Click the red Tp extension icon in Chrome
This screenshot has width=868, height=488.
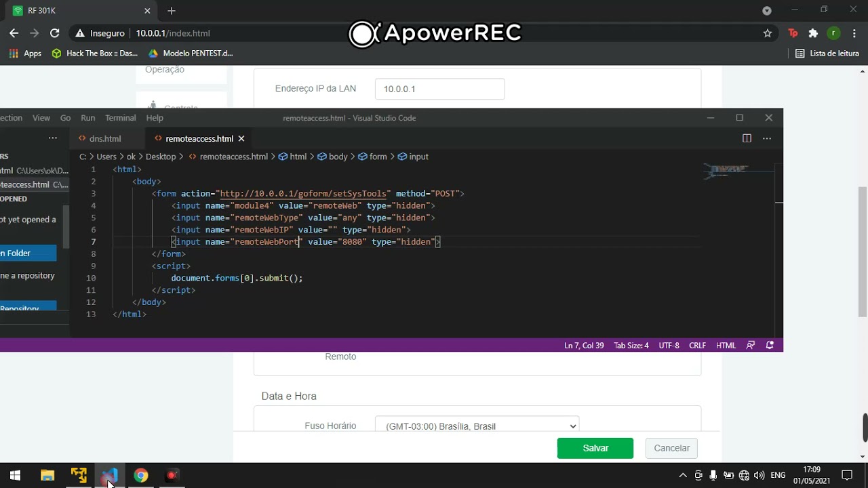(x=793, y=33)
